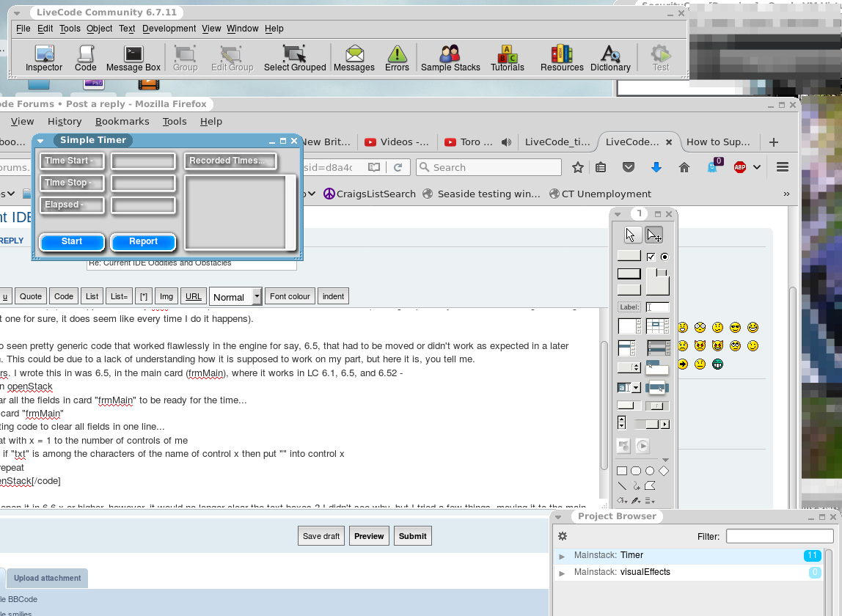
Task: Click the Message Box toolbar icon
Action: pyautogui.click(x=133, y=58)
